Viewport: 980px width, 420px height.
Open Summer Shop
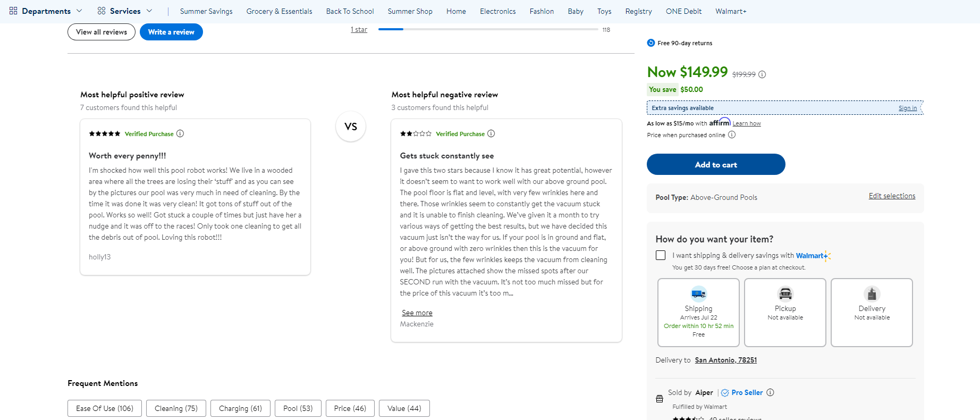coord(410,11)
